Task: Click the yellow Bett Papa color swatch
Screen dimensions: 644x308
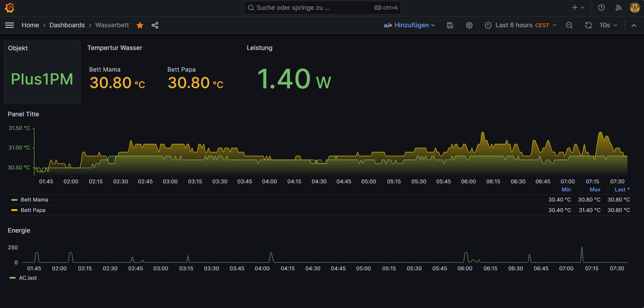Action: [x=14, y=210]
